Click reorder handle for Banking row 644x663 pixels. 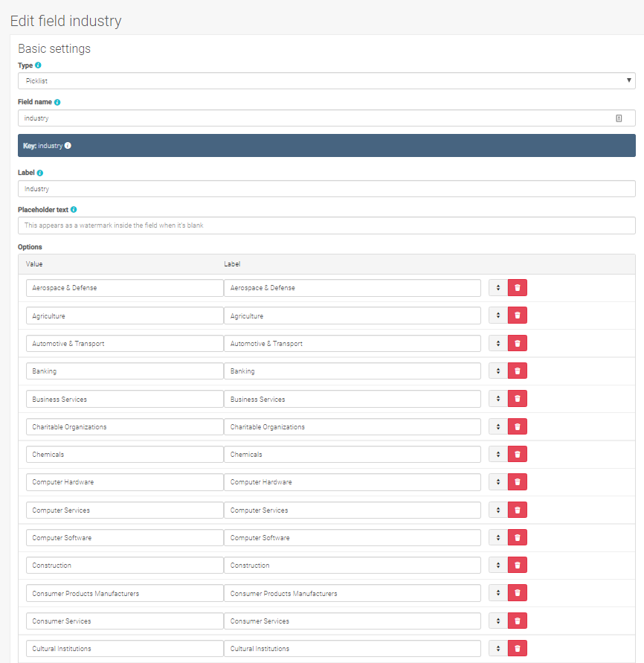click(x=498, y=371)
